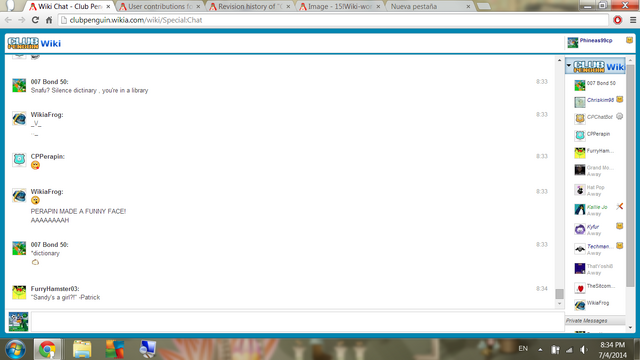The width and height of the screenshot is (640, 360).
Task: Show hidden system tray icons arrow
Action: (540, 350)
